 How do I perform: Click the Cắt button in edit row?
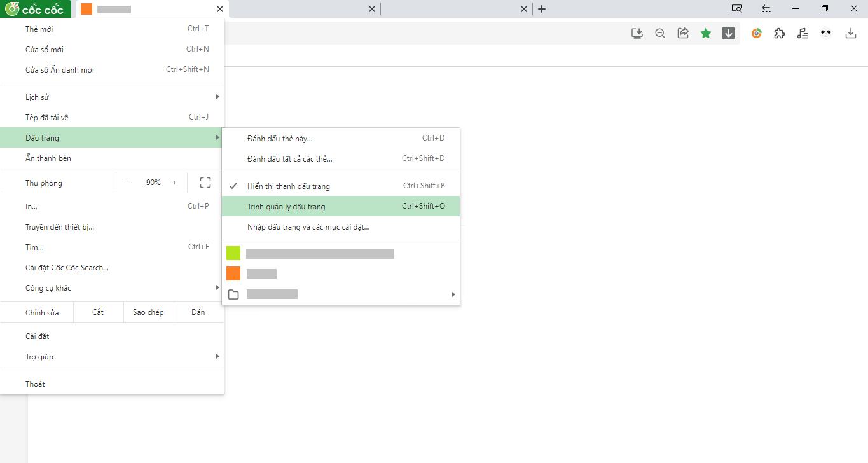pyautogui.click(x=98, y=312)
